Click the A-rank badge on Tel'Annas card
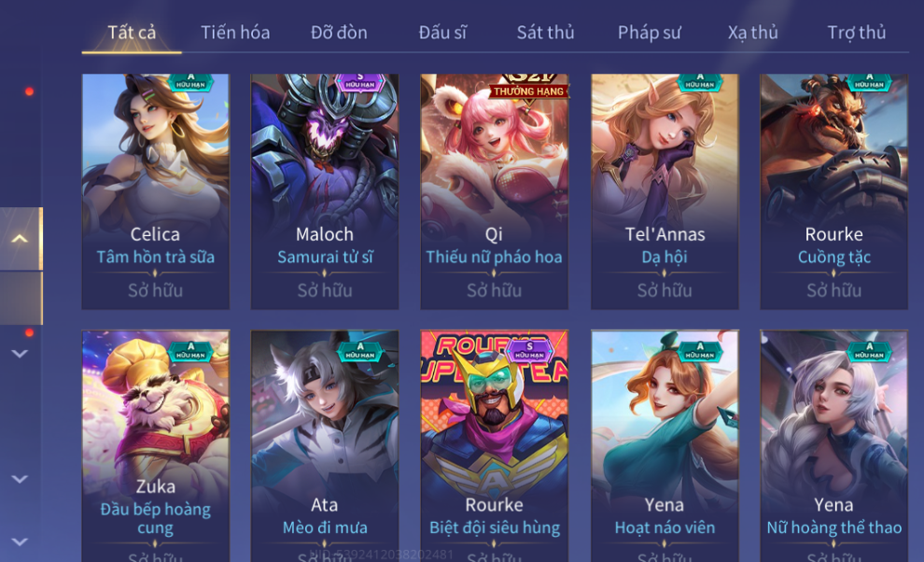This screenshot has height=562, width=924. point(699,81)
